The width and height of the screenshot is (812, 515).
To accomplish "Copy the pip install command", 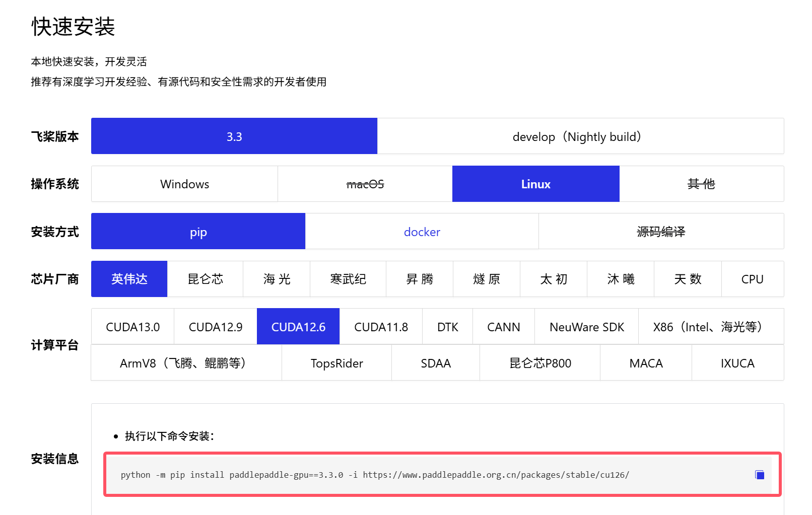I will (760, 475).
